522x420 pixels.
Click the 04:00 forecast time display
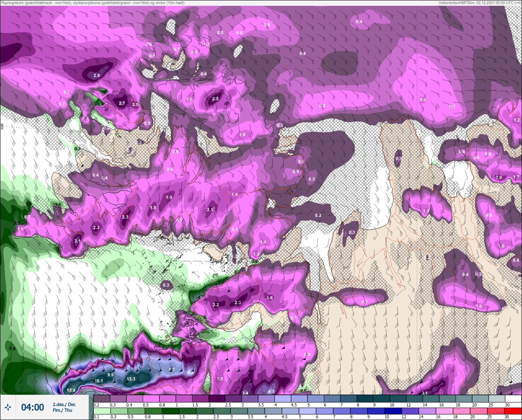[x=33, y=407]
